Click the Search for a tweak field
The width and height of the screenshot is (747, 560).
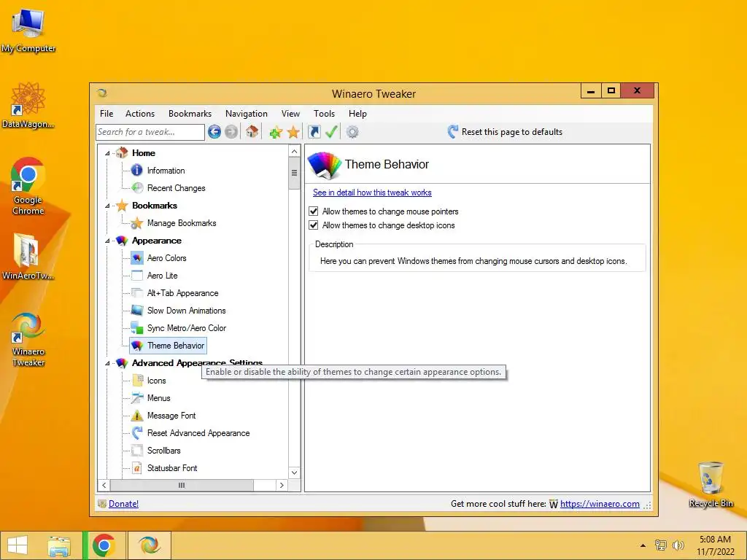150,132
